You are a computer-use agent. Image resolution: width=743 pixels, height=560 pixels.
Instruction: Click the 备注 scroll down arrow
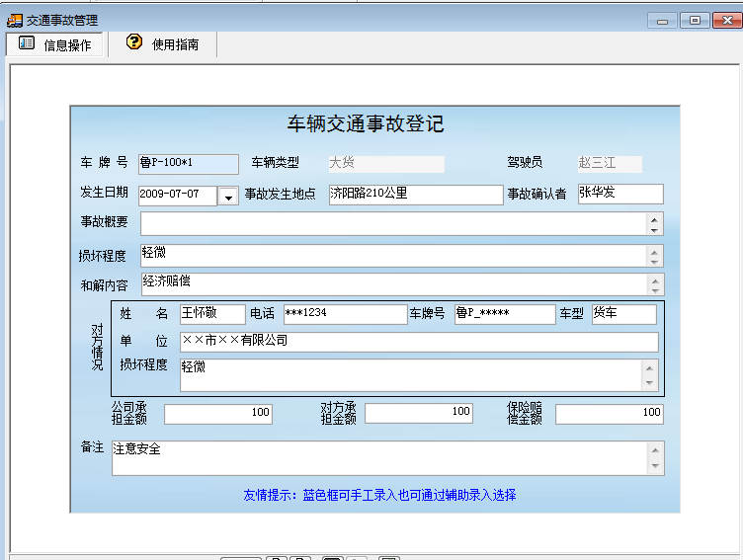click(x=655, y=466)
